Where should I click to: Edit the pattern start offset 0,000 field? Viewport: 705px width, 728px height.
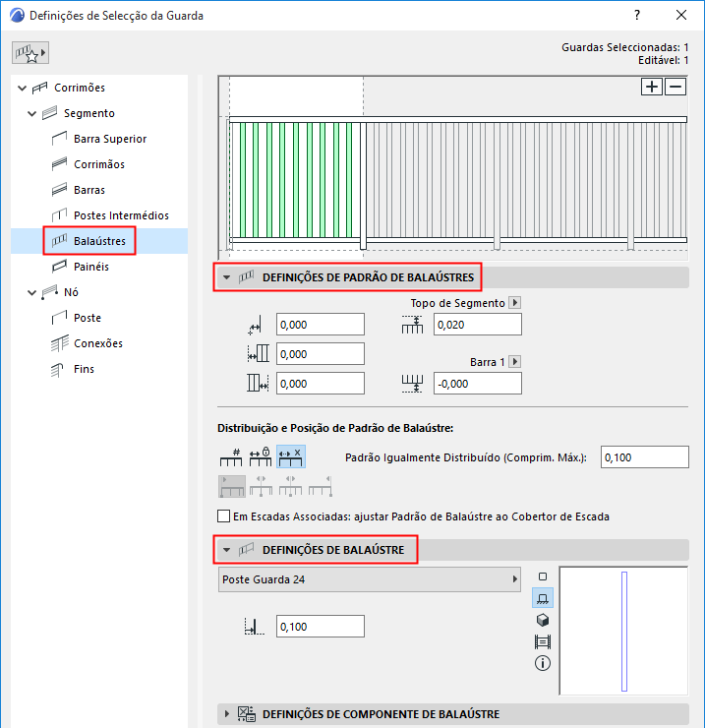[x=321, y=325]
